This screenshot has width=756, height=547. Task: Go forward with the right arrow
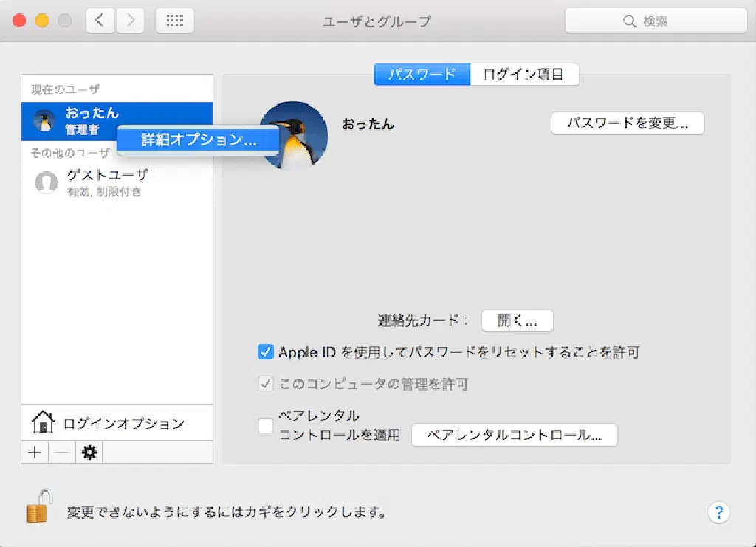130,21
